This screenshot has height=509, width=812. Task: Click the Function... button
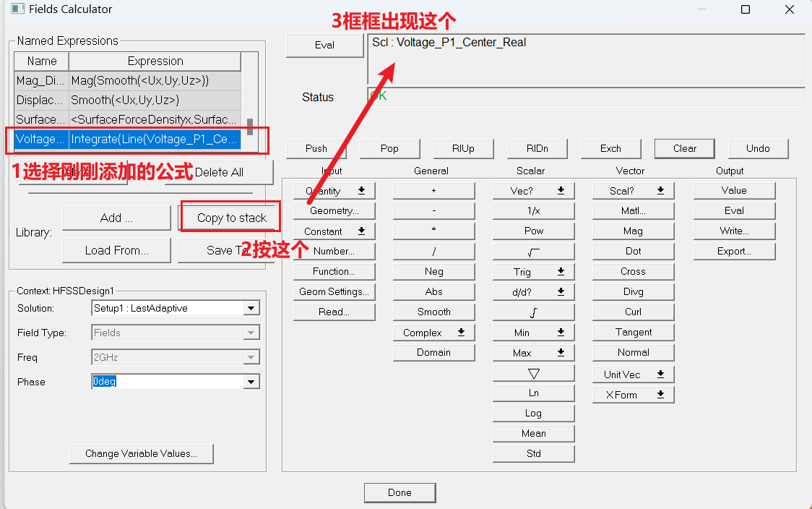click(334, 272)
